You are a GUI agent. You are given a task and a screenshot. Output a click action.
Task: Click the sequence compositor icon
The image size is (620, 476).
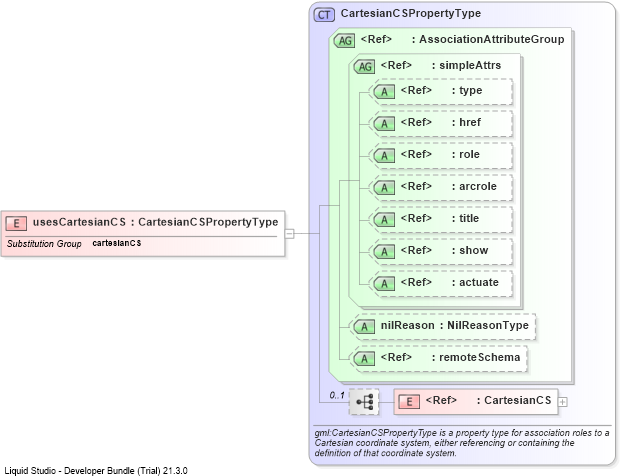click(364, 402)
